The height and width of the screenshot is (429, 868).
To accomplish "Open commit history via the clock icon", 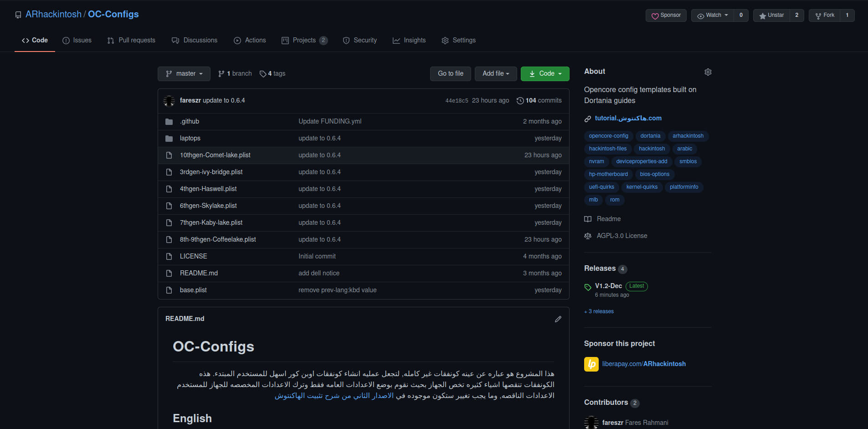I will point(520,101).
